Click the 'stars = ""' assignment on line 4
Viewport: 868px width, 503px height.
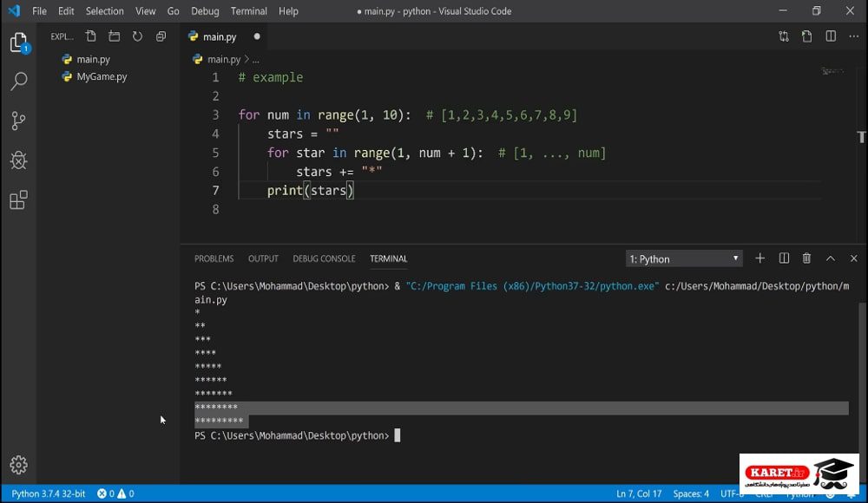[x=303, y=134]
